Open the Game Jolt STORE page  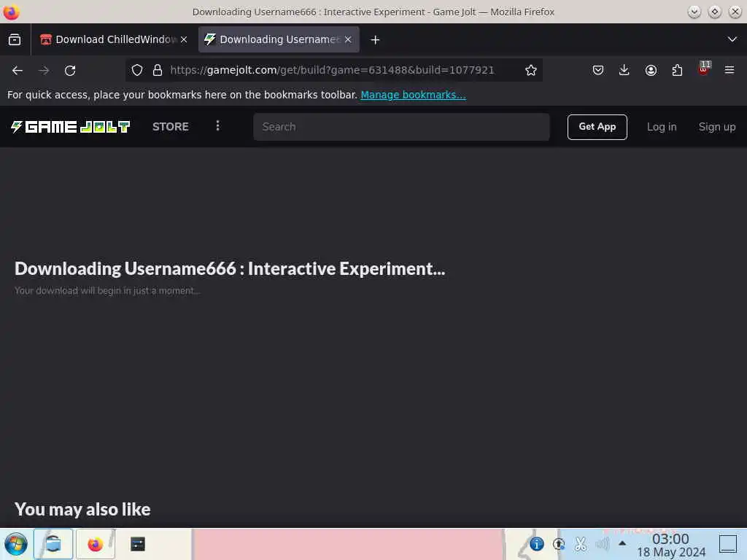pos(171,127)
